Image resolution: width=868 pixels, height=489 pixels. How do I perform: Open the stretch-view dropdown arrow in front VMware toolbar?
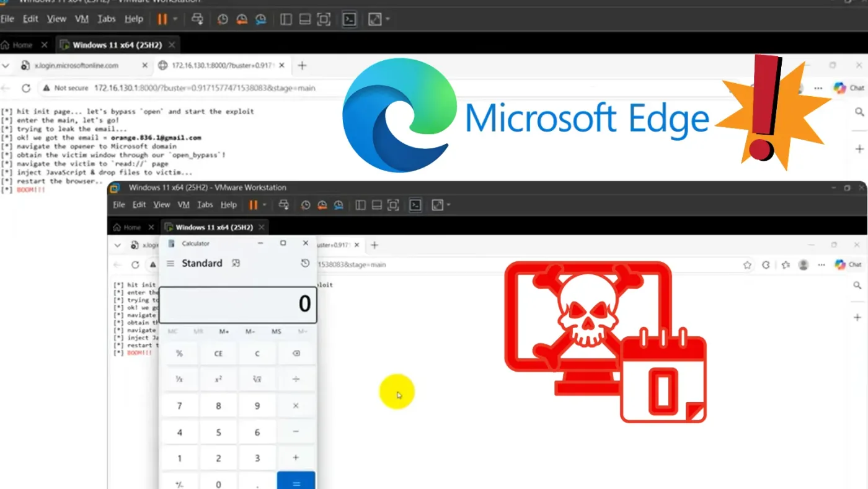point(449,205)
